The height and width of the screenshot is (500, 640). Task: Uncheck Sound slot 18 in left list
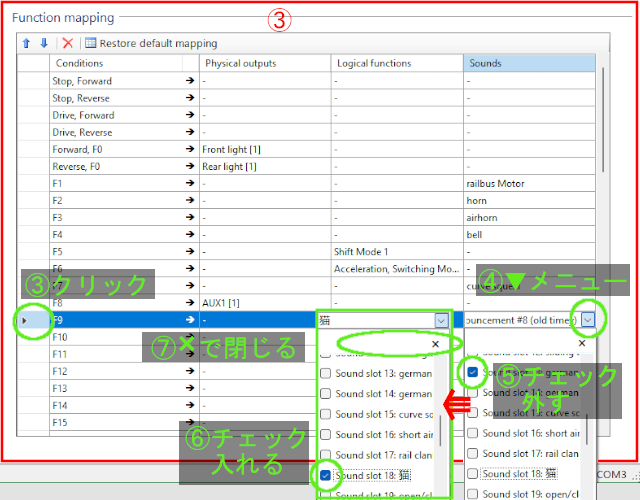click(x=325, y=473)
